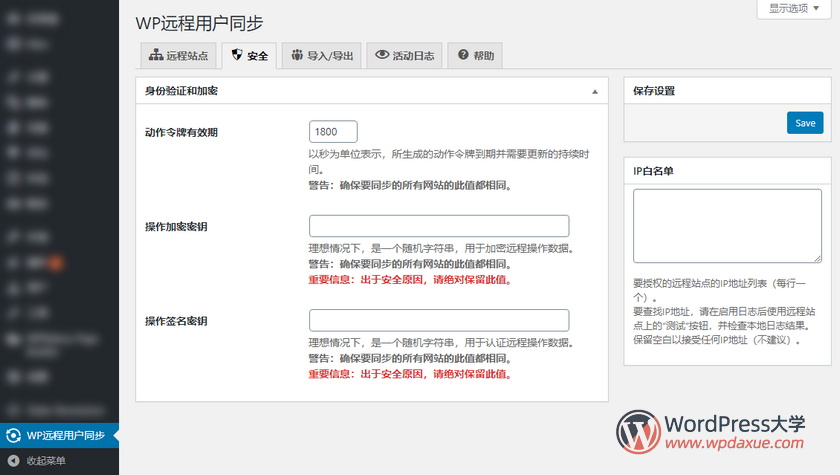Image resolution: width=840 pixels, height=475 pixels.
Task: Click the 身份验证和加密 section title
Action: coord(182,91)
